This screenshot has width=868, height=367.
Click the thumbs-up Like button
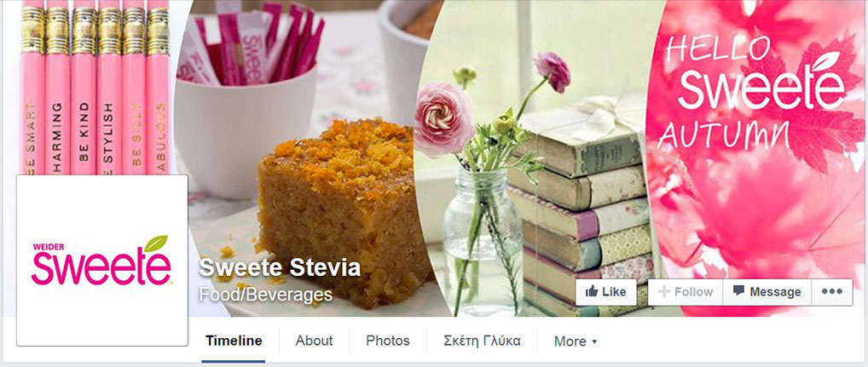[x=605, y=292]
